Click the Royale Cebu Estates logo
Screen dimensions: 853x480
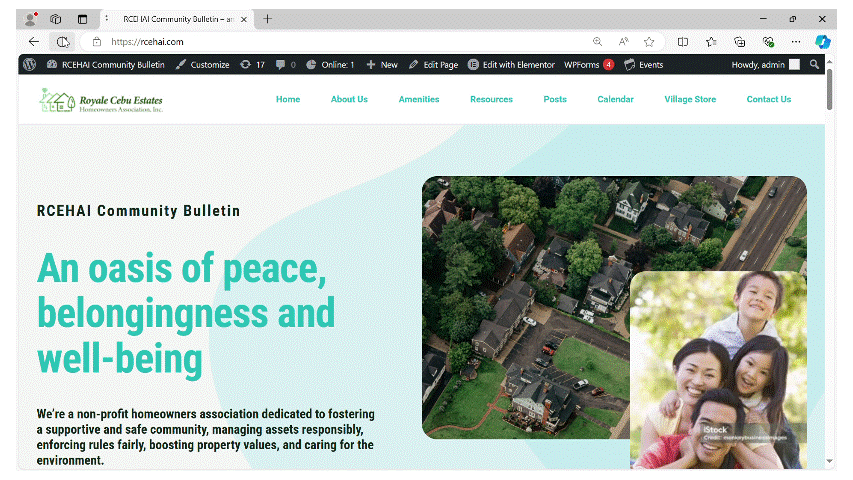pyautogui.click(x=101, y=100)
